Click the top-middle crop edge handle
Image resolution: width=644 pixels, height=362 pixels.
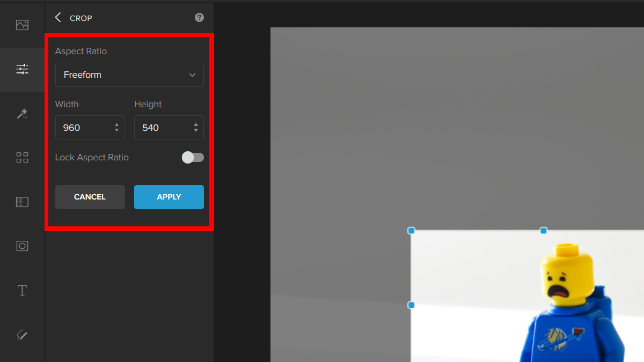(544, 231)
